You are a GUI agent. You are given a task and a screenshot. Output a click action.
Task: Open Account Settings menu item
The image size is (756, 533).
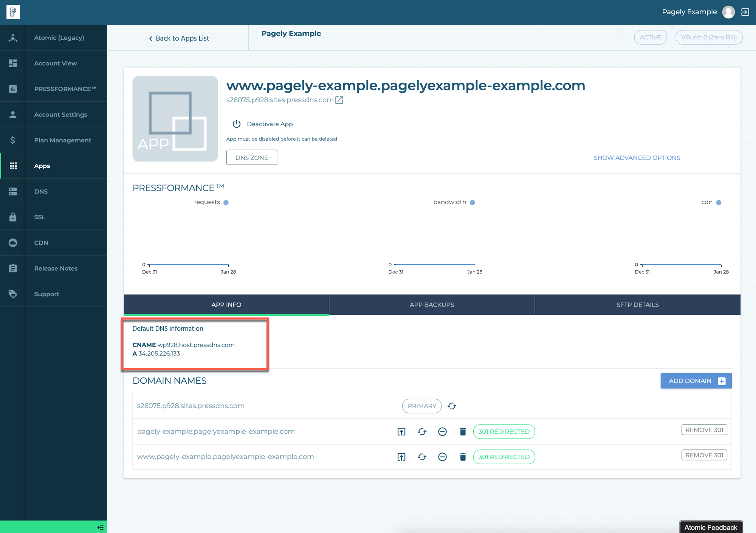click(x=60, y=115)
